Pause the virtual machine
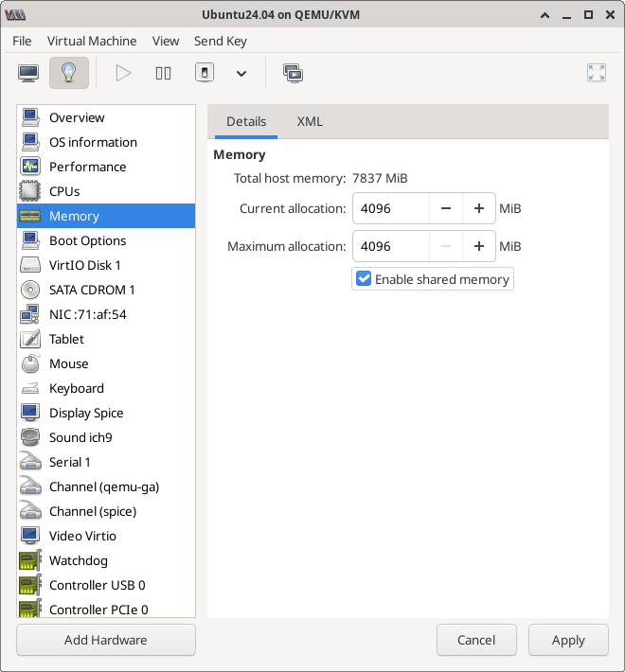The width and height of the screenshot is (625, 672). click(164, 73)
